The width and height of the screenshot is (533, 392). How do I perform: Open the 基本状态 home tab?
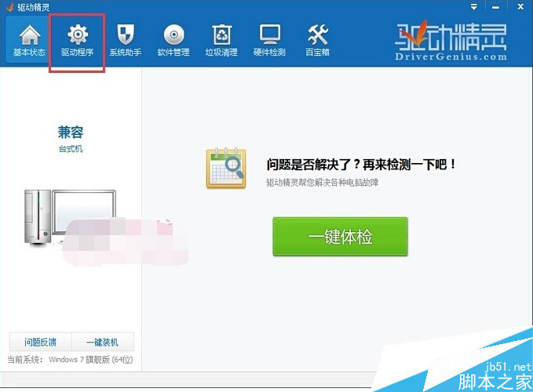pos(29,41)
